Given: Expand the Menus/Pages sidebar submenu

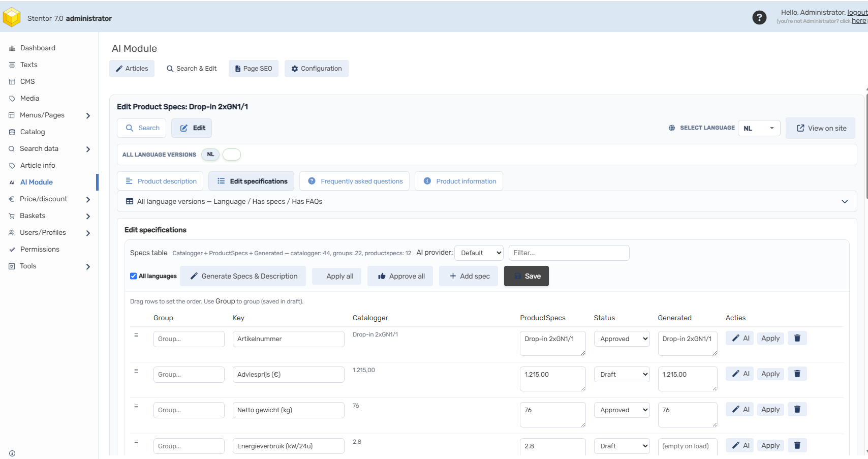Looking at the screenshot, I should point(88,116).
